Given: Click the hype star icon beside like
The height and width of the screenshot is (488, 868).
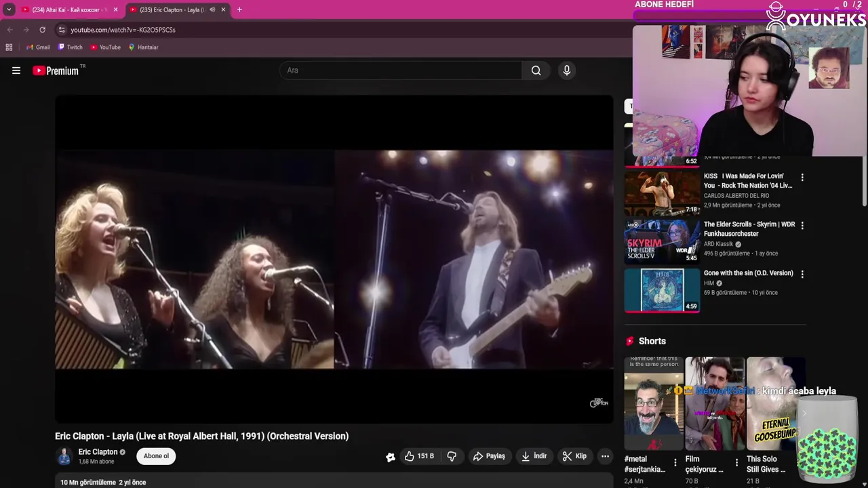Looking at the screenshot, I should point(391,457).
